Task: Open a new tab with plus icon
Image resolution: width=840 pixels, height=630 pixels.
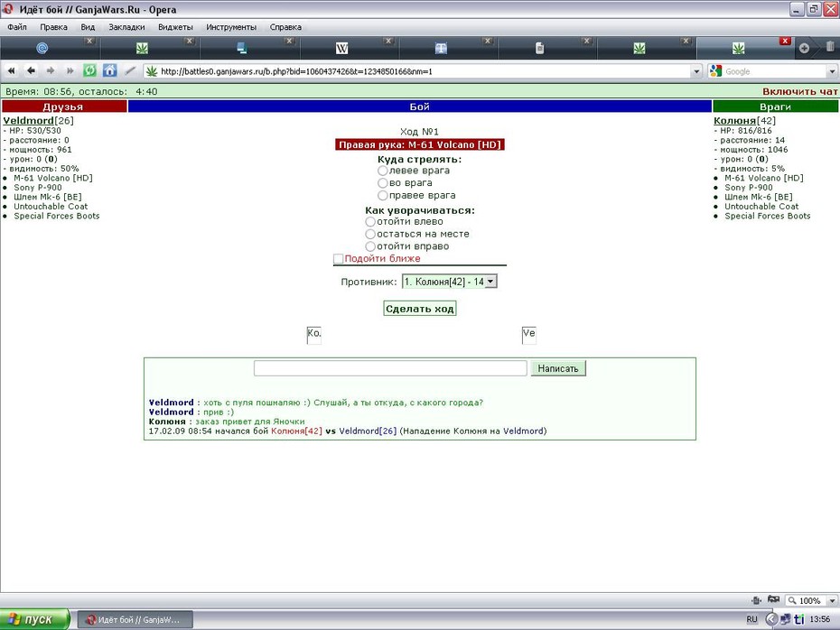Action: (x=804, y=48)
